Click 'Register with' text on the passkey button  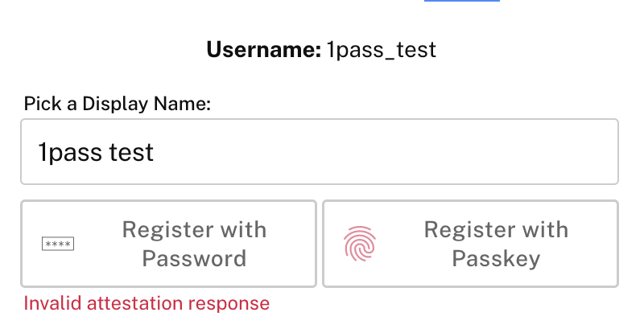coord(496,229)
